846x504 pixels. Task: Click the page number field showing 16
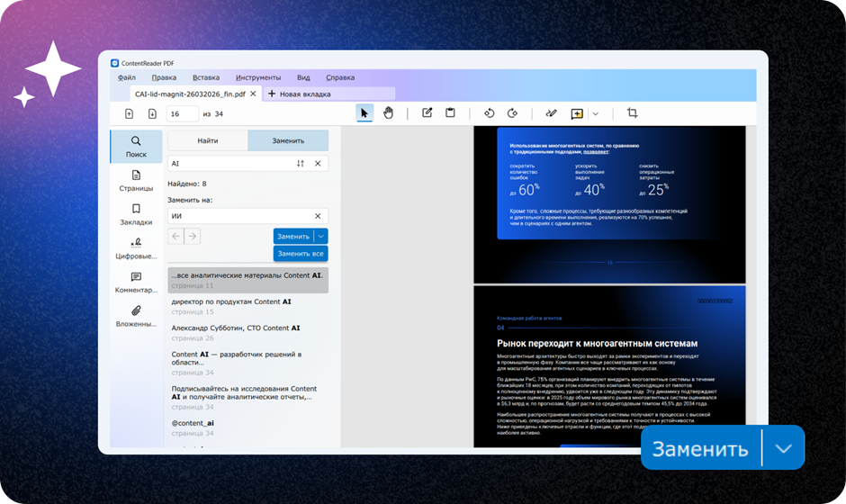(x=183, y=114)
